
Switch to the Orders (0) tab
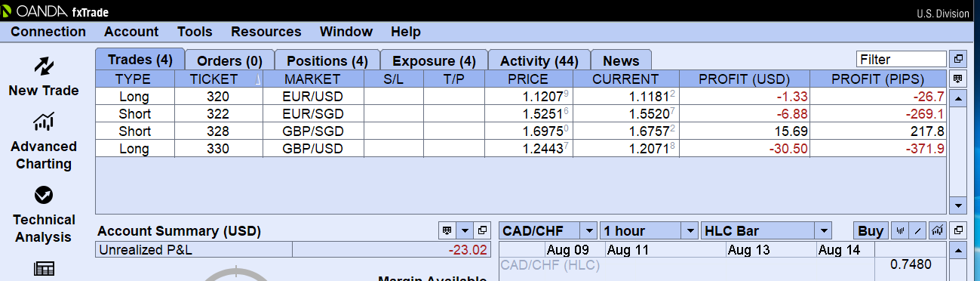229,60
